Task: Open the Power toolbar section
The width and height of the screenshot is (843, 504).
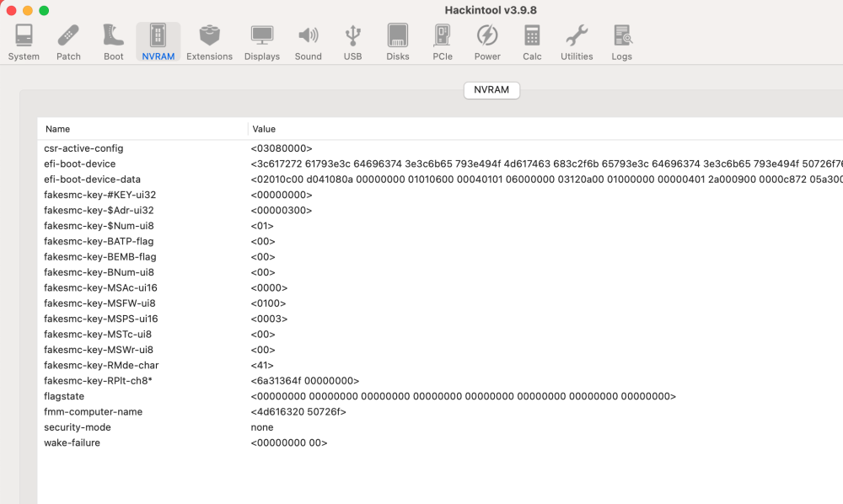Action: (x=487, y=42)
